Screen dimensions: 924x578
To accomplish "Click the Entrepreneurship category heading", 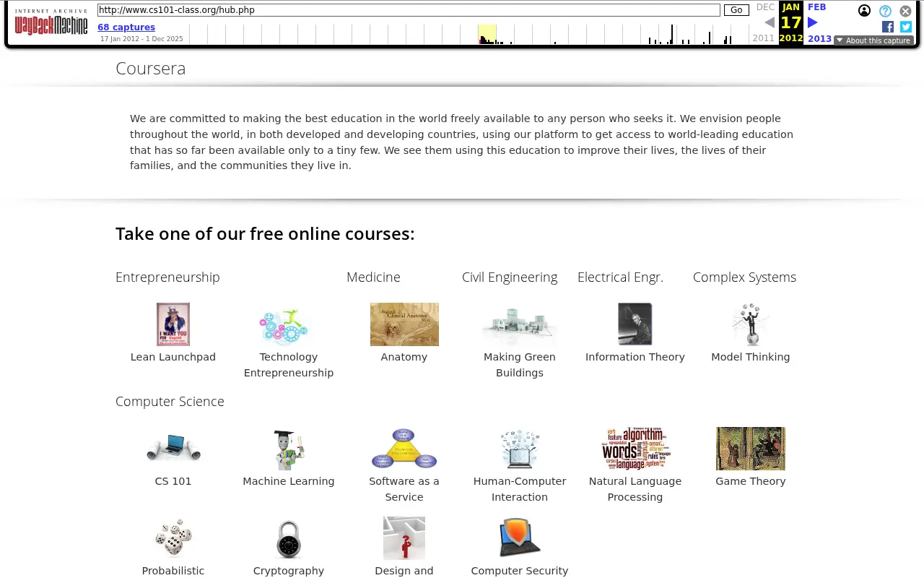I will pyautogui.click(x=167, y=277).
